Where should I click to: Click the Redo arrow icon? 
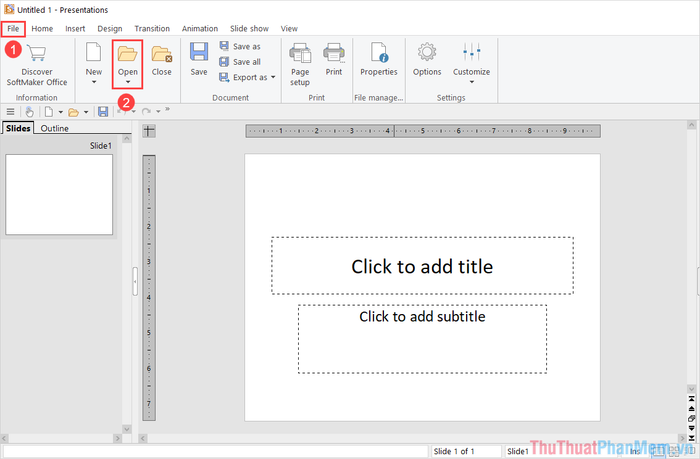(146, 112)
